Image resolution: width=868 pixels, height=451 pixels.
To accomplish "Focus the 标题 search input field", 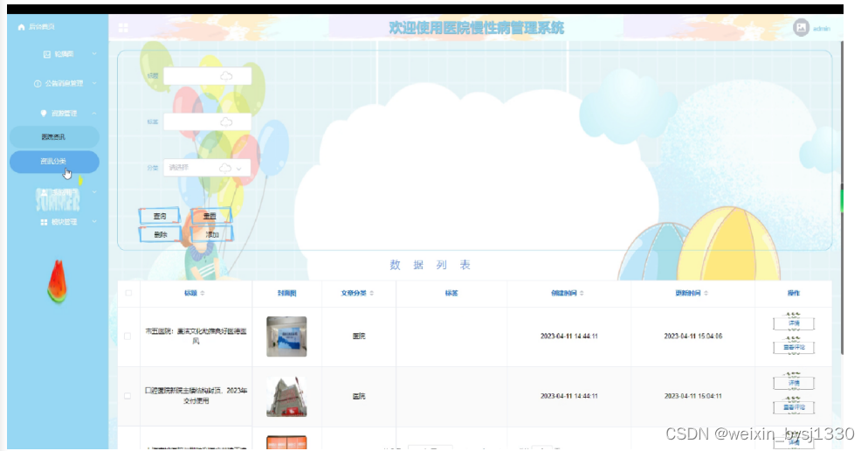I will (208, 76).
